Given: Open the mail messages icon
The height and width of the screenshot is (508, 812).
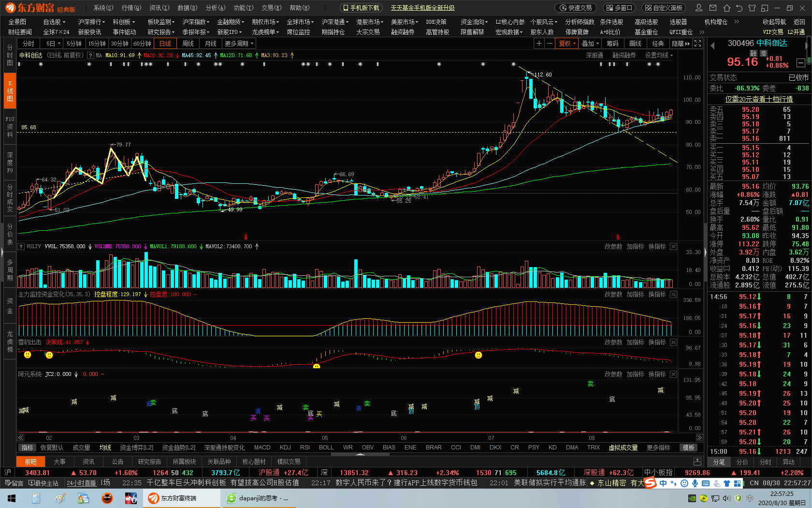Looking at the screenshot, I should coord(713,8).
